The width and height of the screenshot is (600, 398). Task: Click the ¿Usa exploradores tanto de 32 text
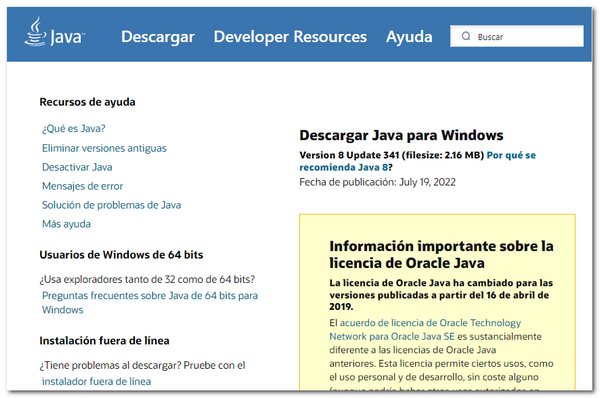[x=147, y=279]
